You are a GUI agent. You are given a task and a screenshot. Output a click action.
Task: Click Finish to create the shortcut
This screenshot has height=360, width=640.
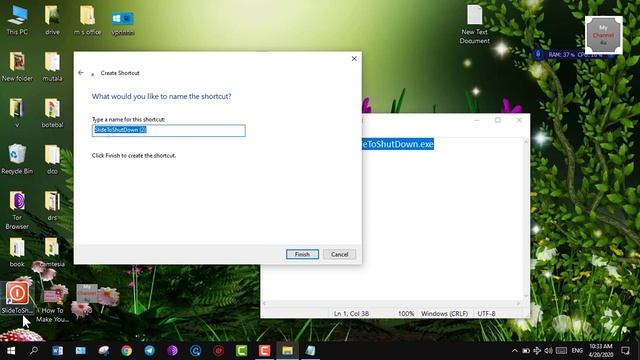click(302, 254)
